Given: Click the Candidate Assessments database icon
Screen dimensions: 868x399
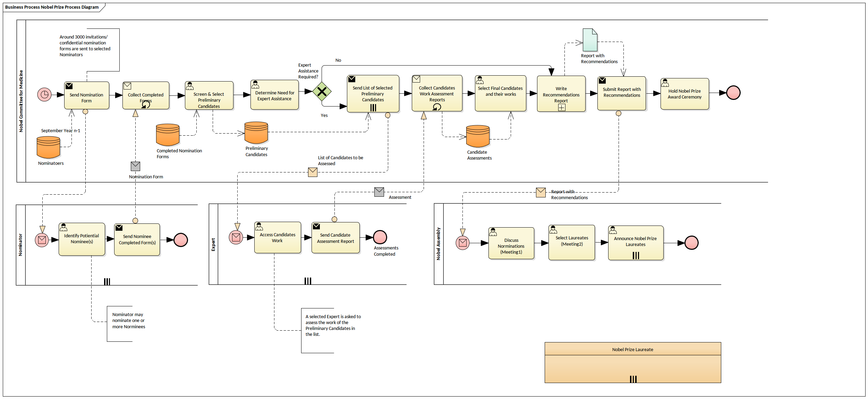Looking at the screenshot, I should [477, 137].
